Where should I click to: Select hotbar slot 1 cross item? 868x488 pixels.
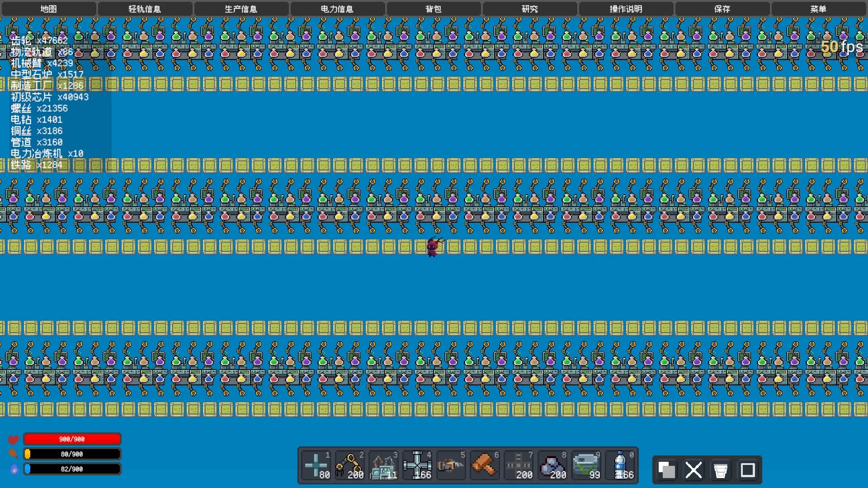pos(316,465)
